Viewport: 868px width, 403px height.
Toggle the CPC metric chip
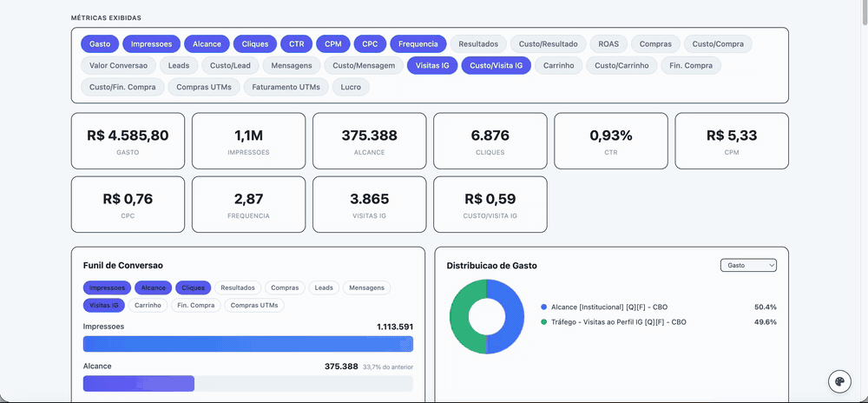point(370,43)
